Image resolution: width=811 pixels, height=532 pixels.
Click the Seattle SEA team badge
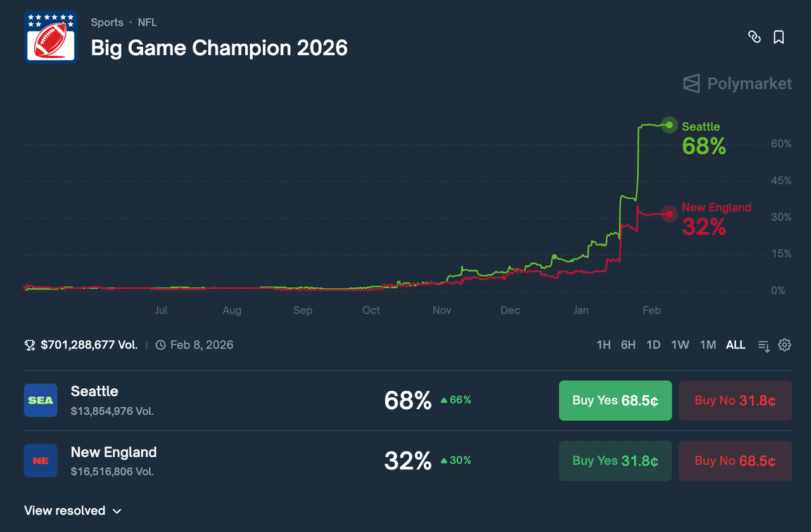(41, 400)
